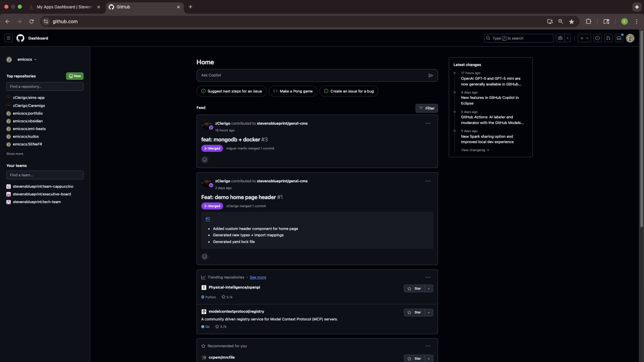This screenshot has height=362, width=644.
Task: Open the Create new plus menu
Action: point(584,38)
